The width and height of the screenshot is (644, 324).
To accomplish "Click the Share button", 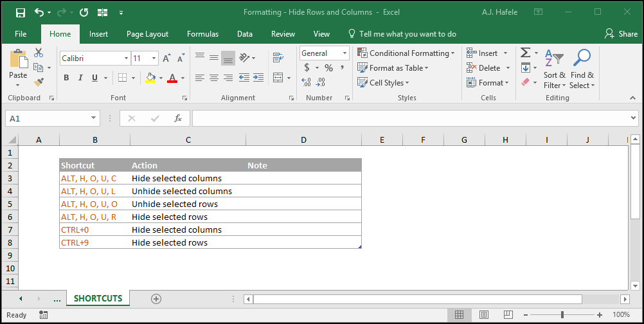I will click(x=621, y=34).
